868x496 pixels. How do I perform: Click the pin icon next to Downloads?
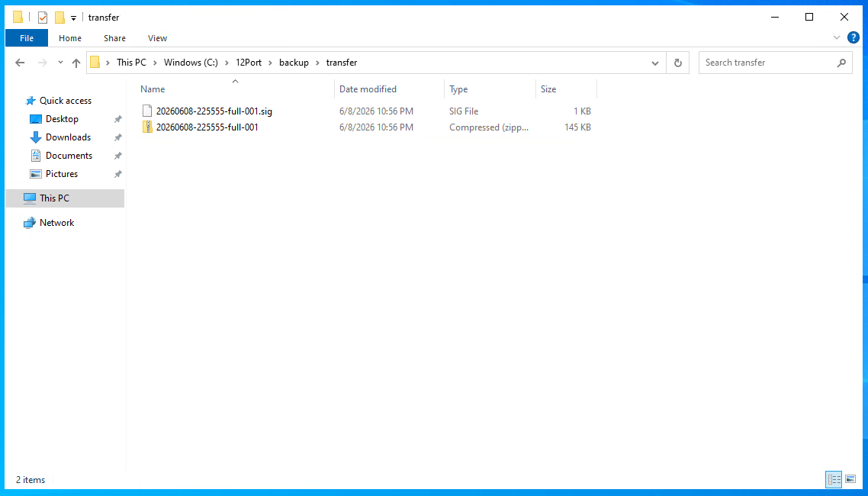tap(118, 137)
